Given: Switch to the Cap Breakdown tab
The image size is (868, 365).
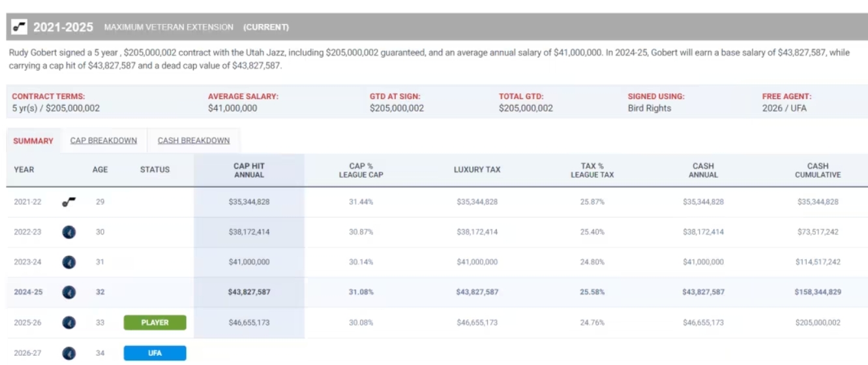Looking at the screenshot, I should click(x=103, y=140).
